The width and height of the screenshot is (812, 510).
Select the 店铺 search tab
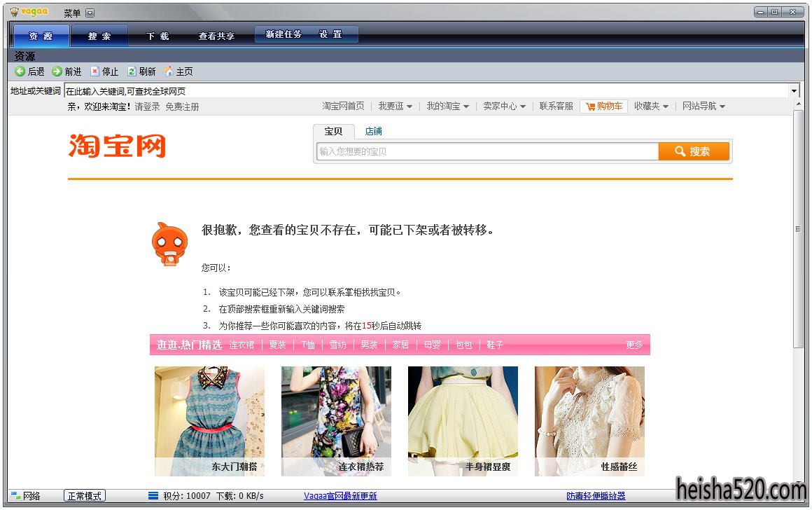point(373,132)
